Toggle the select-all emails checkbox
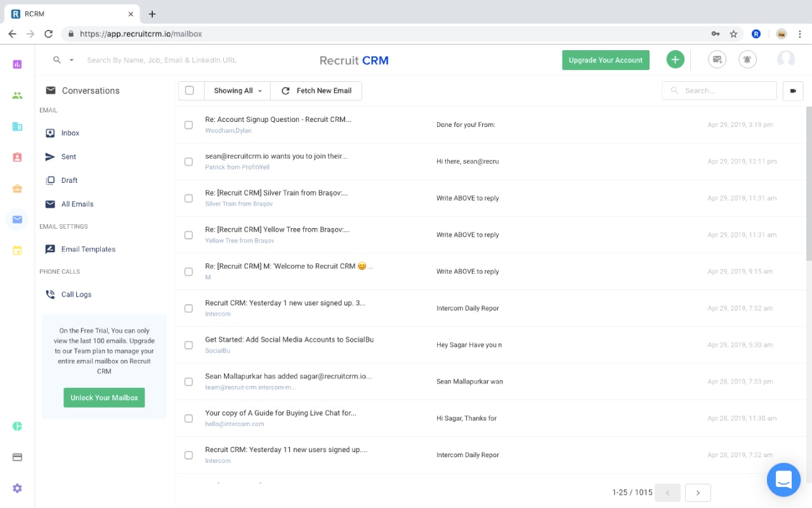The height and width of the screenshot is (508, 812). pos(190,90)
